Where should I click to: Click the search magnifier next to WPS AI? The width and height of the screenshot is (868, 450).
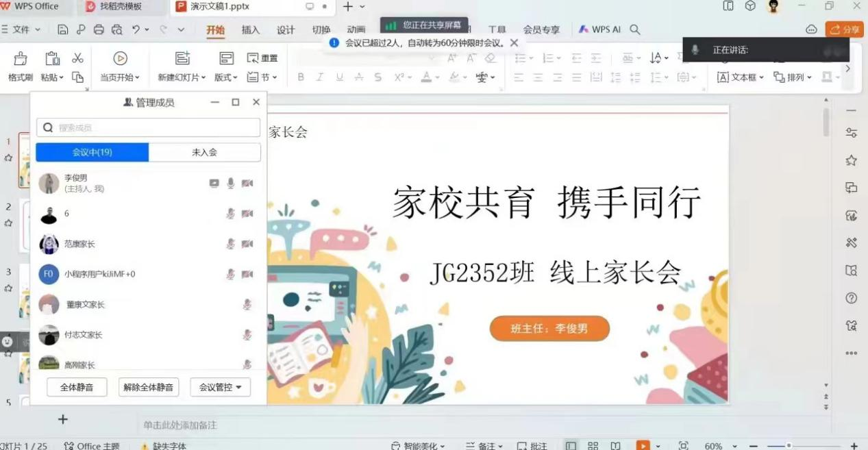point(635,29)
